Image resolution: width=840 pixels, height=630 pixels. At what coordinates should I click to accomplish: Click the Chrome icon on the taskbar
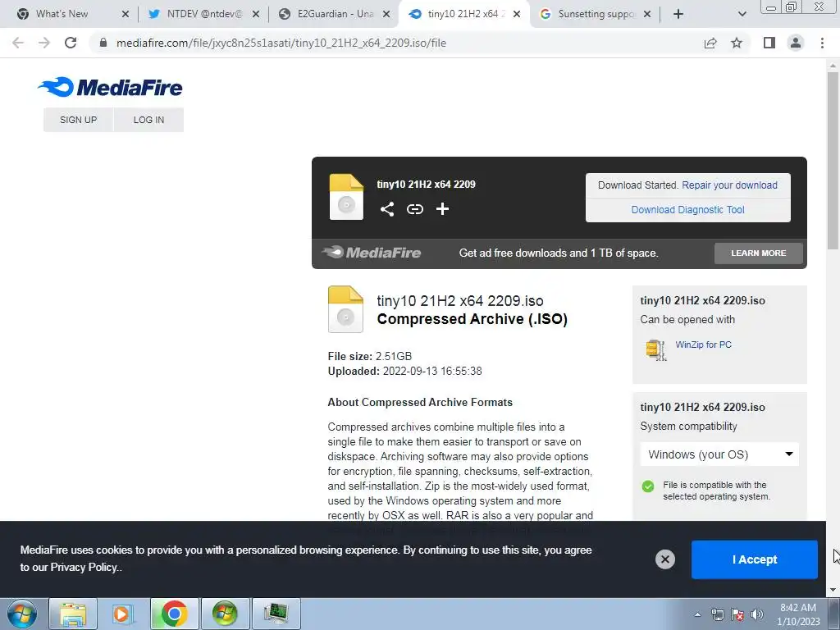click(174, 614)
